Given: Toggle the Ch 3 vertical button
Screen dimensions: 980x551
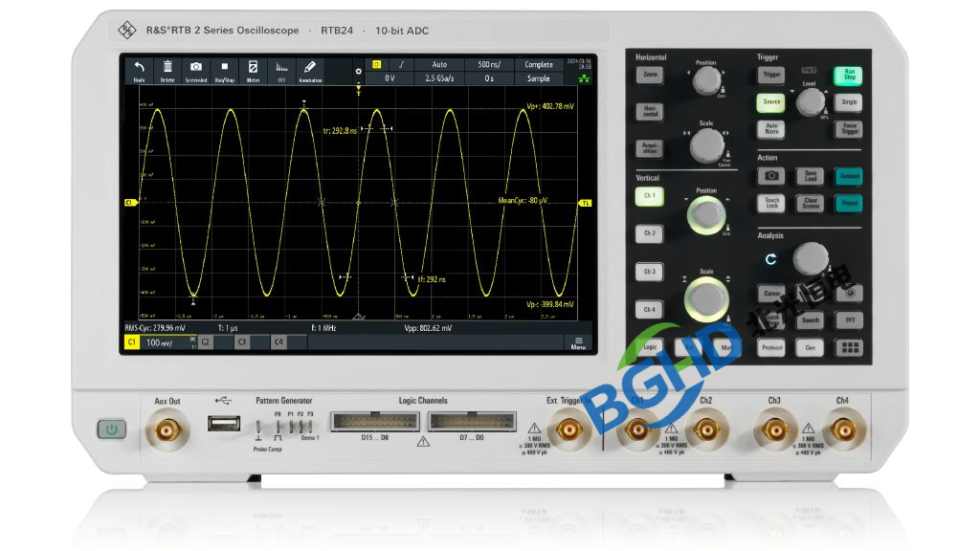Looking at the screenshot, I should tap(650, 271).
